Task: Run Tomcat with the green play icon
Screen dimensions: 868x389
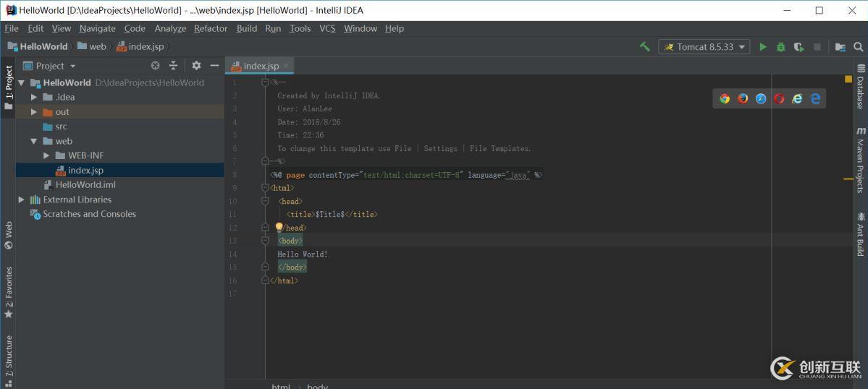Action: (763, 47)
